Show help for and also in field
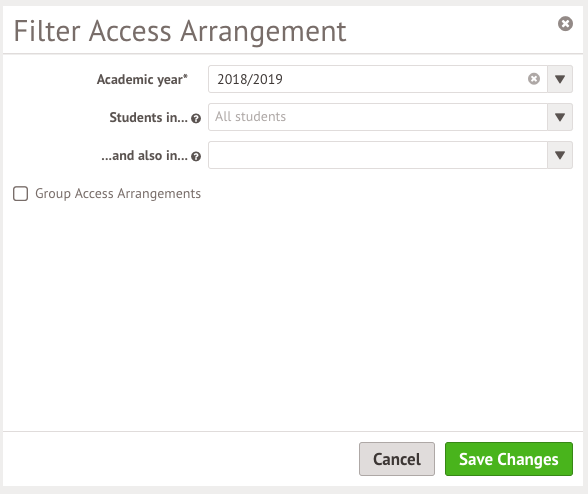Screen dimensions: 588x494 196,156
